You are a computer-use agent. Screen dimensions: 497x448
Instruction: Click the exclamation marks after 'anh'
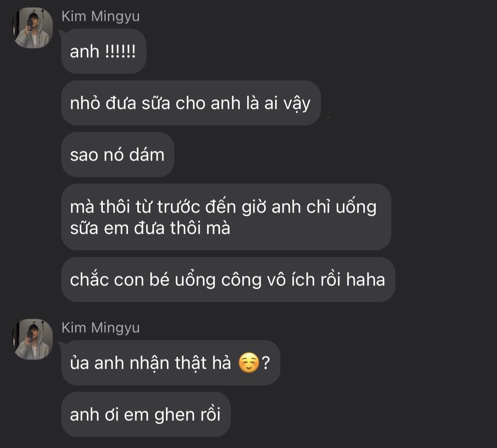click(x=120, y=52)
